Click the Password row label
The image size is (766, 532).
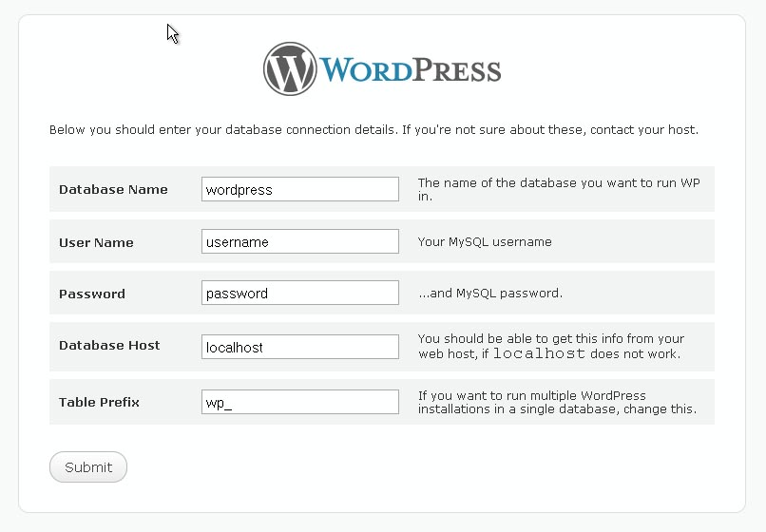pyautogui.click(x=92, y=294)
